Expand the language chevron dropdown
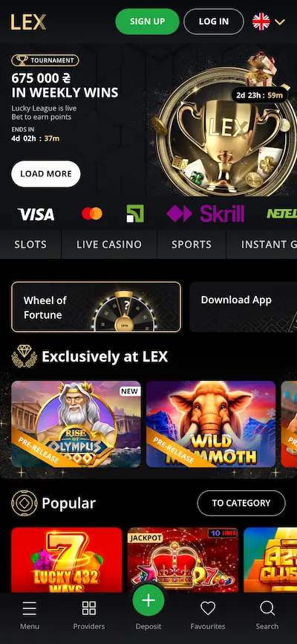The width and height of the screenshot is (297, 644). coord(280,22)
